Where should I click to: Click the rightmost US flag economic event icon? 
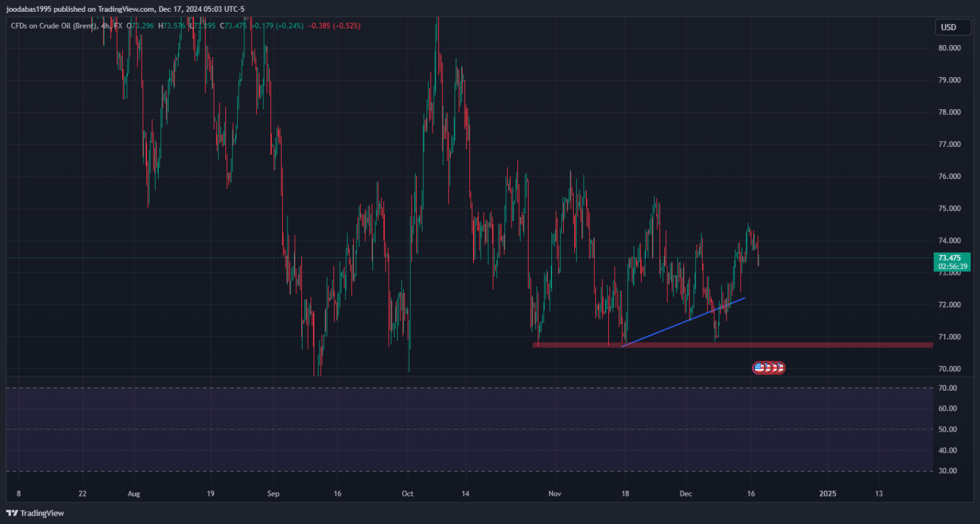tap(779, 368)
